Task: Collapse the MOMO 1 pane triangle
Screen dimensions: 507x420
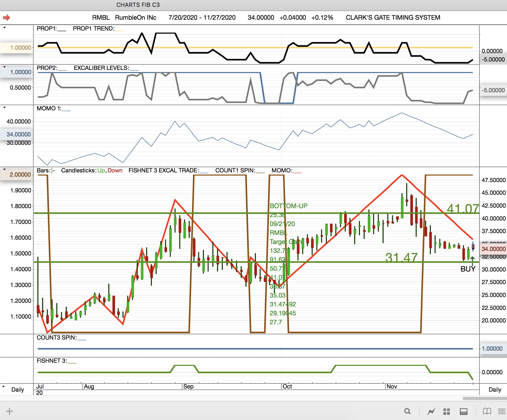Action: tap(4, 107)
